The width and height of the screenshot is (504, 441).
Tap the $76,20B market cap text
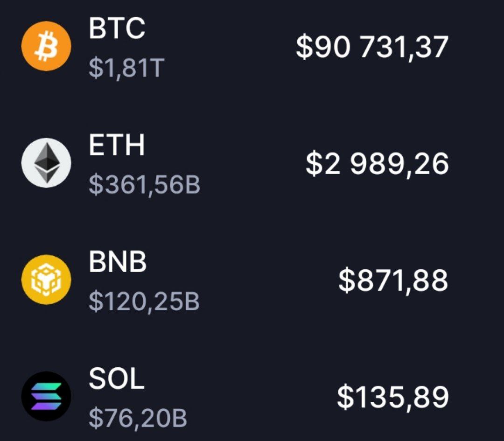click(138, 419)
